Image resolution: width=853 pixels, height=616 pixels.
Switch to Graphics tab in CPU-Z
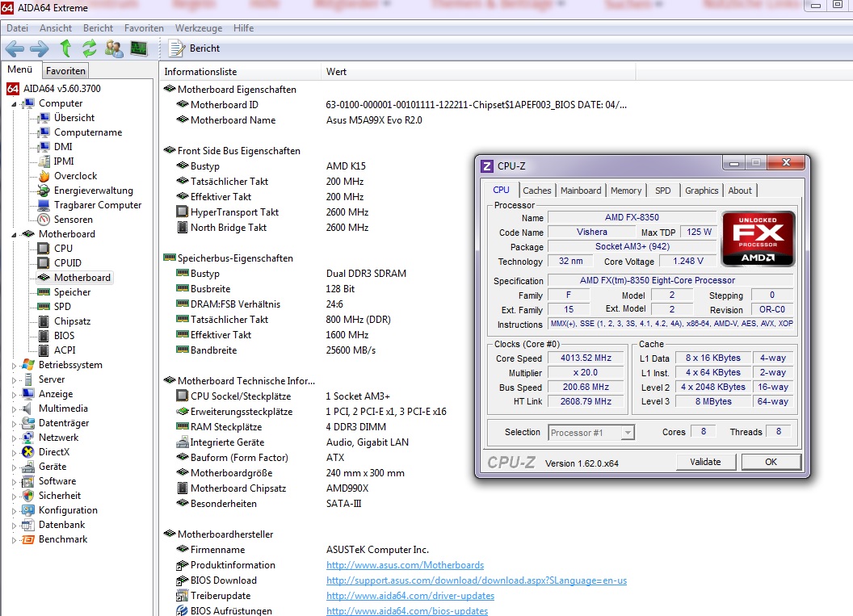pos(701,191)
